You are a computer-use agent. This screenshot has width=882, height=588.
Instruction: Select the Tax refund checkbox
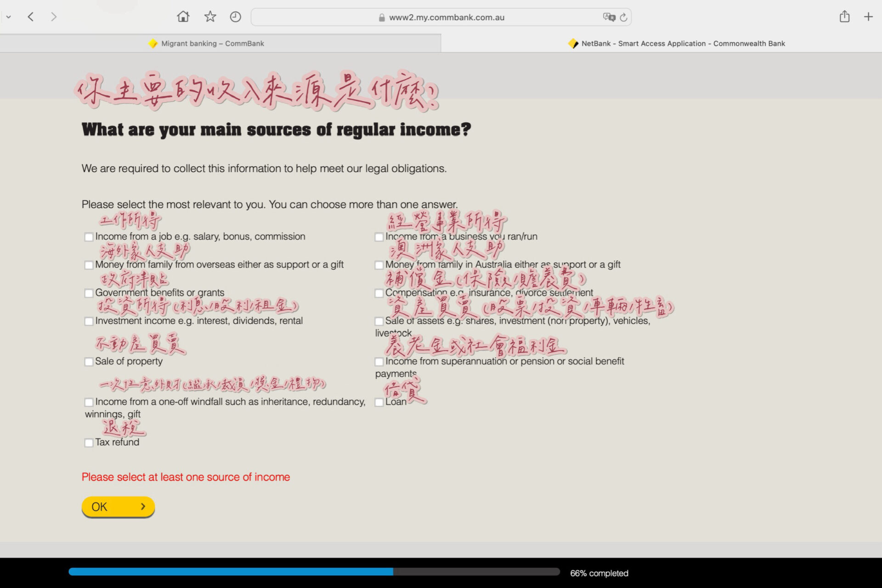pos(89,443)
